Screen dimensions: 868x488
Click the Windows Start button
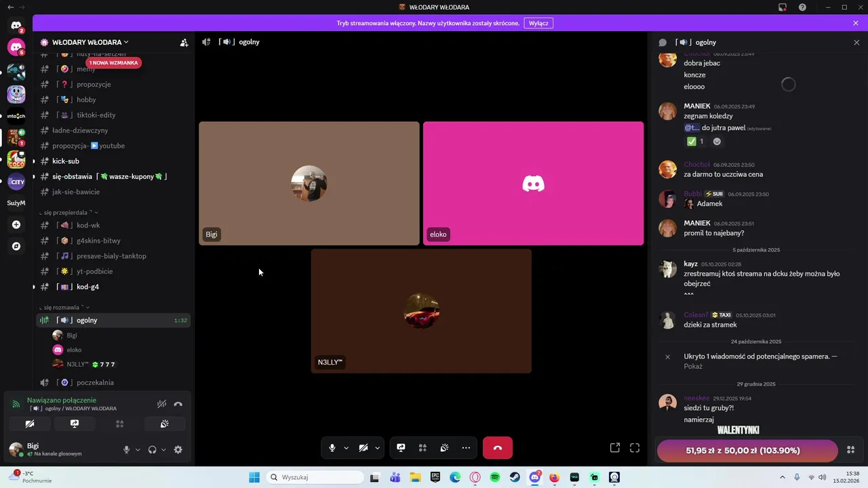[254, 477]
